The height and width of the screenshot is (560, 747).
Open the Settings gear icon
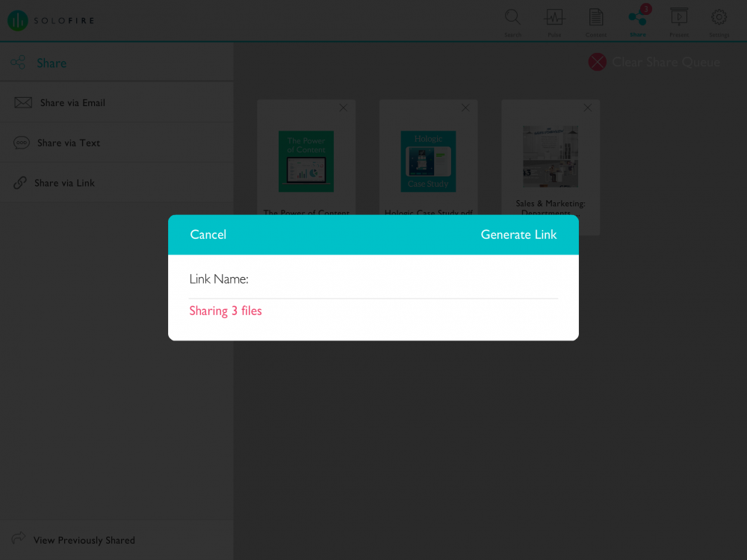719,22
